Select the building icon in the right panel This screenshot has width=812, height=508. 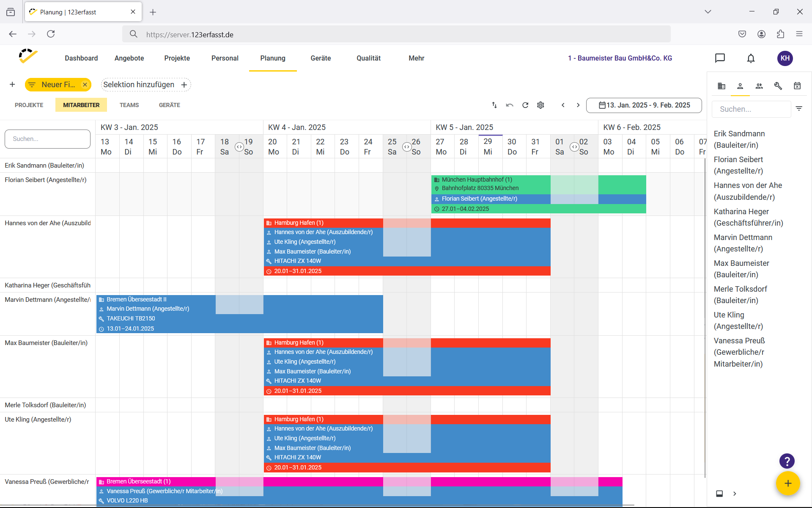[721, 86]
